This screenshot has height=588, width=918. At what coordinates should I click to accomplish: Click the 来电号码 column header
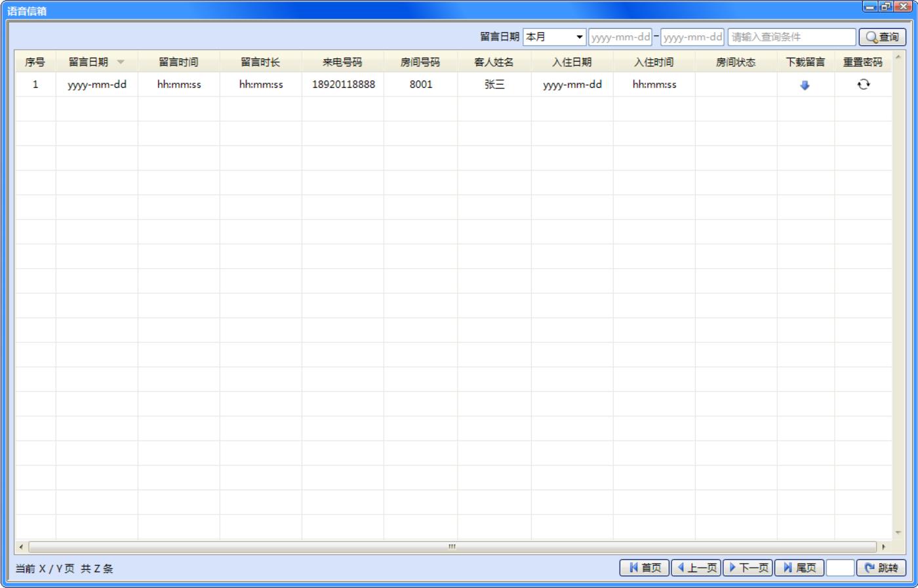tap(342, 62)
